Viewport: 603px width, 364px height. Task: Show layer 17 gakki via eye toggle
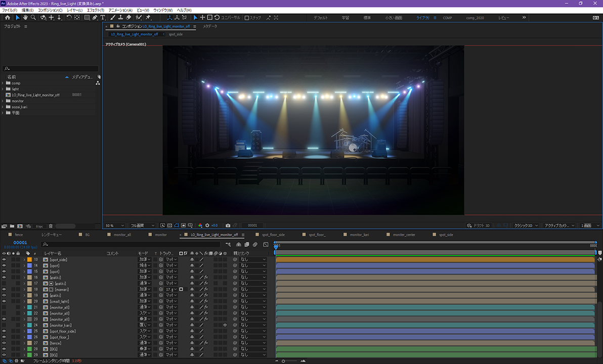tap(4, 284)
